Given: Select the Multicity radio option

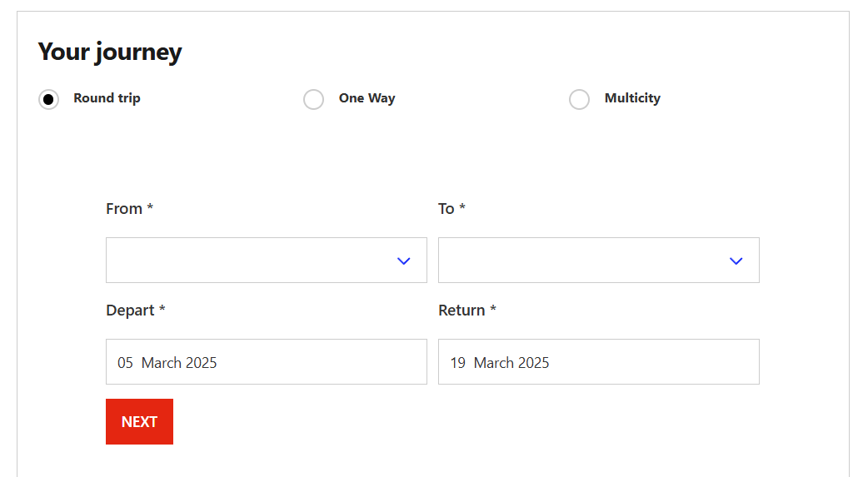Looking at the screenshot, I should [580, 100].
